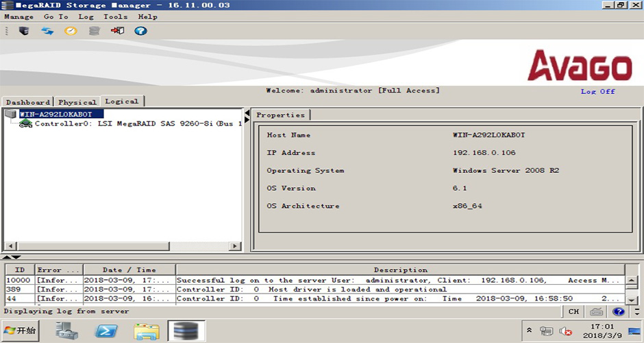The width and height of the screenshot is (644, 343).
Task: Click the taskbar clock showing 17:01
Action: pos(602,331)
